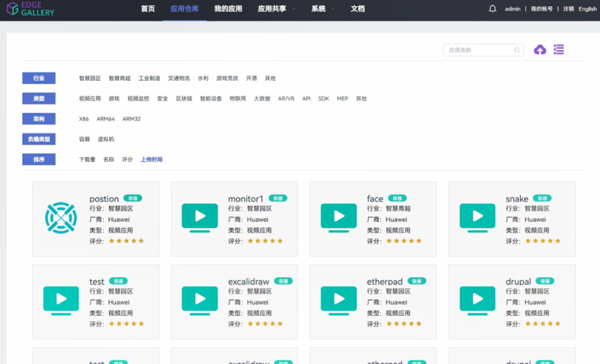
Task: Open the face app video icon
Action: click(x=339, y=218)
